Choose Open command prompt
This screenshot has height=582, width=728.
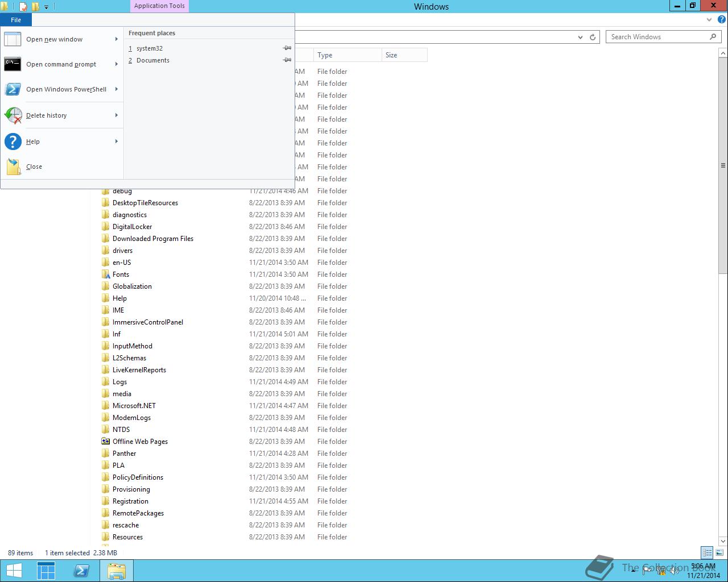62,64
